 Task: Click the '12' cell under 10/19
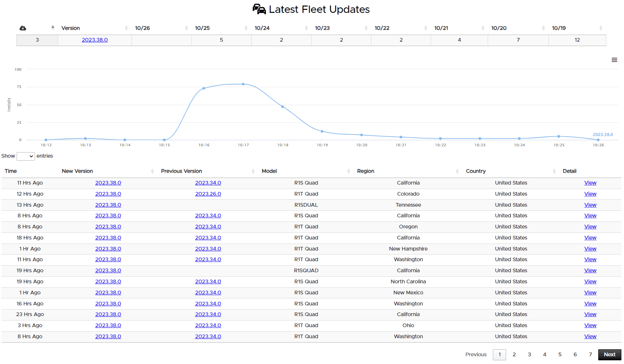[577, 40]
